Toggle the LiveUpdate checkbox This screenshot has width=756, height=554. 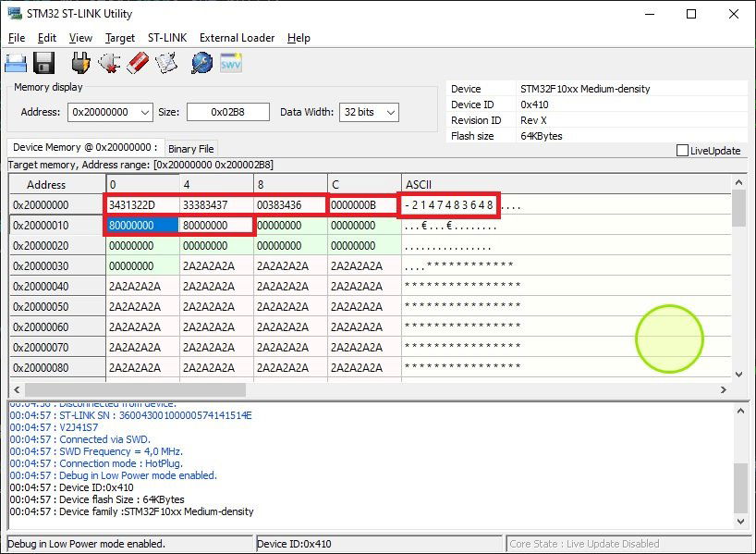[x=682, y=151]
